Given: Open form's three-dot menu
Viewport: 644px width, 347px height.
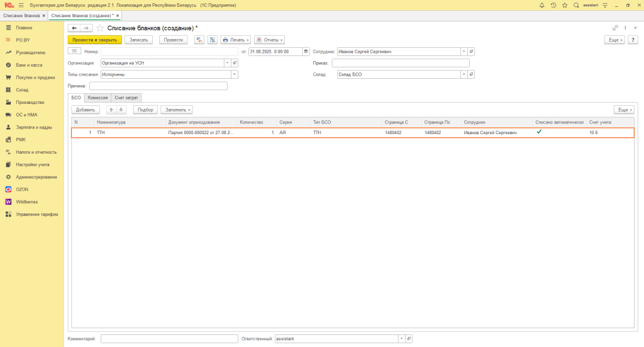Looking at the screenshot, I should click(626, 28).
